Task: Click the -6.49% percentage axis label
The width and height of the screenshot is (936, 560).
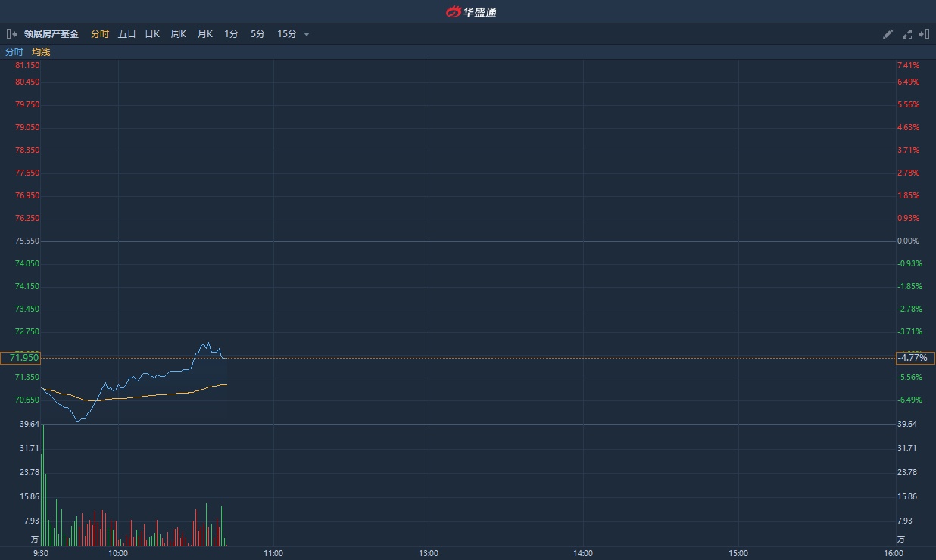Action: tap(909, 400)
